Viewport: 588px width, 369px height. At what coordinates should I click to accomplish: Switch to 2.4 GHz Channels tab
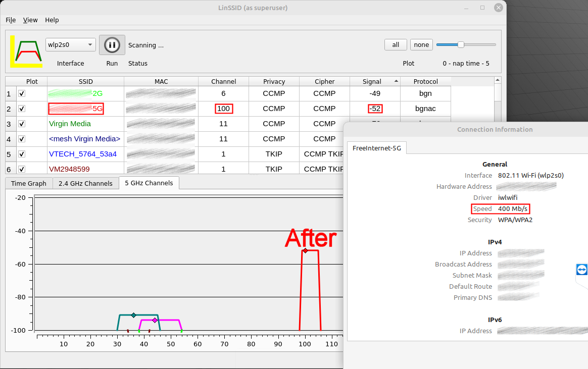85,183
